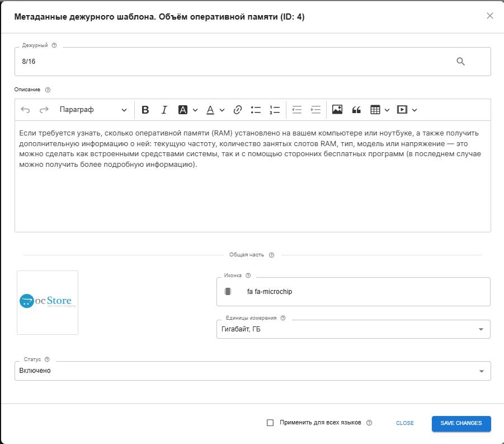The image size is (504, 444).
Task: Insert a block quote
Action: coord(356,110)
